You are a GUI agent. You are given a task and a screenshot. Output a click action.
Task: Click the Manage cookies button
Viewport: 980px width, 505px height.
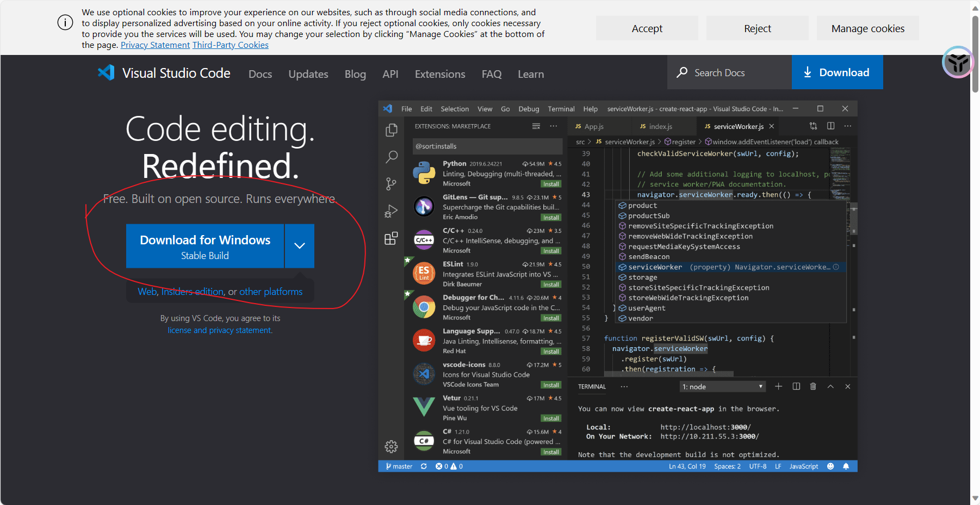[868, 28]
